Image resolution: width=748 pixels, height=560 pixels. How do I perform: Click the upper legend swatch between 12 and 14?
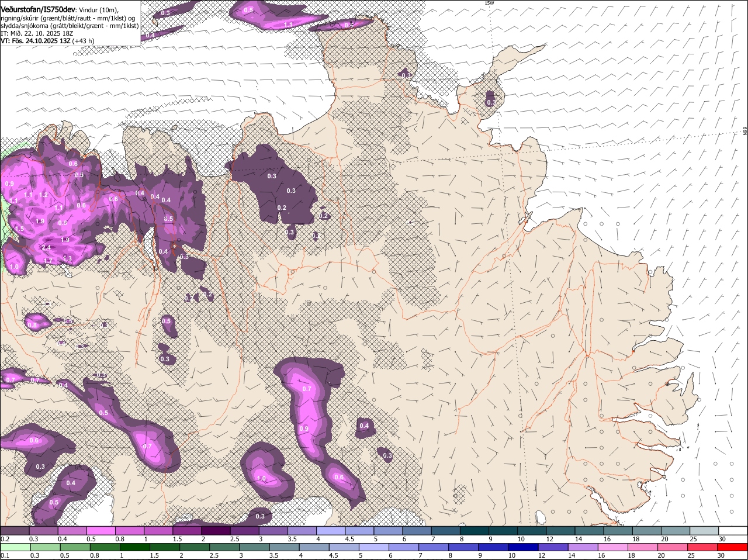[561, 531]
